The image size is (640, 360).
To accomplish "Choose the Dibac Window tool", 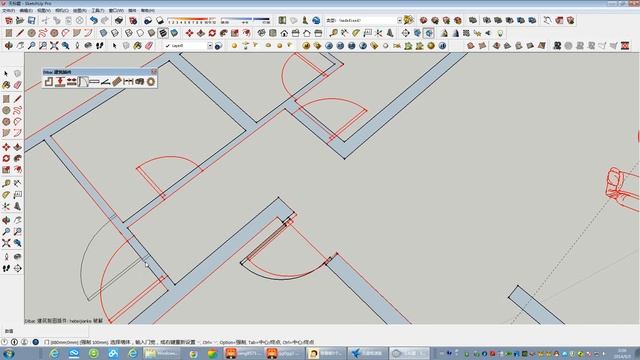I will (94, 82).
